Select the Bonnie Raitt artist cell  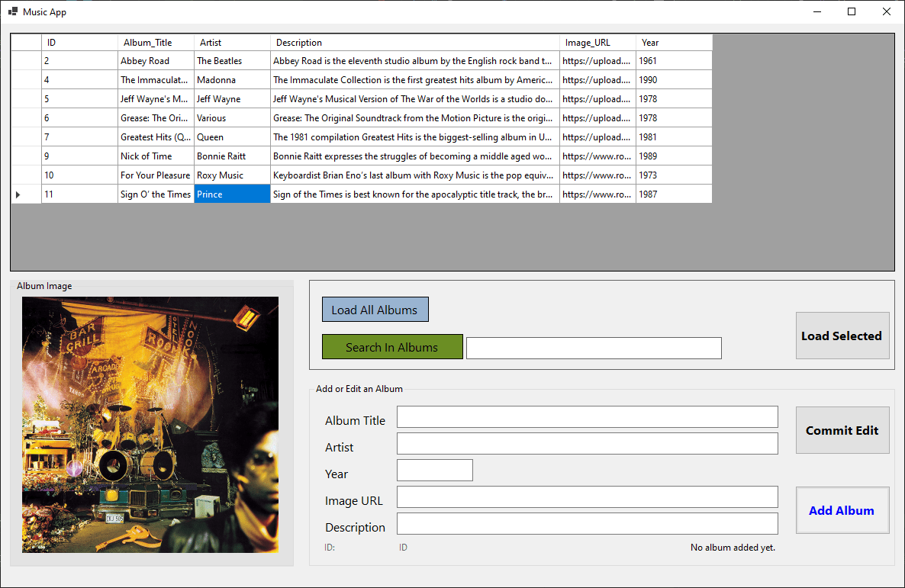point(232,156)
